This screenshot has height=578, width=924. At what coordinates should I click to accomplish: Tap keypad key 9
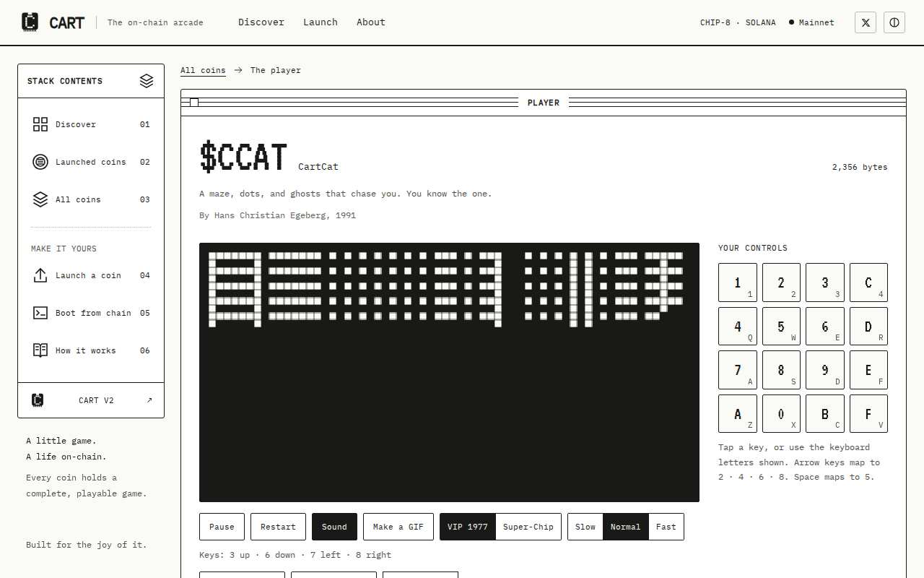825,370
